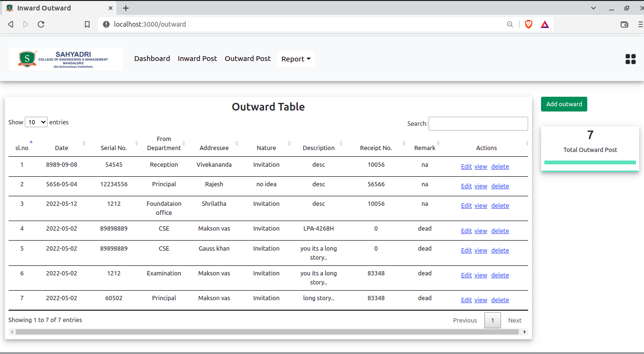This screenshot has width=644, height=354.
Task: Open Brave Shields settings
Action: coord(529,24)
